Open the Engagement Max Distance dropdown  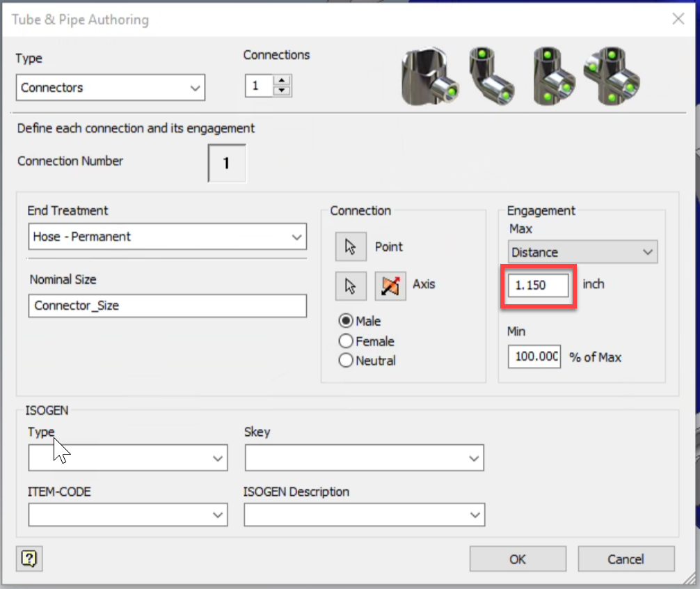pos(649,252)
